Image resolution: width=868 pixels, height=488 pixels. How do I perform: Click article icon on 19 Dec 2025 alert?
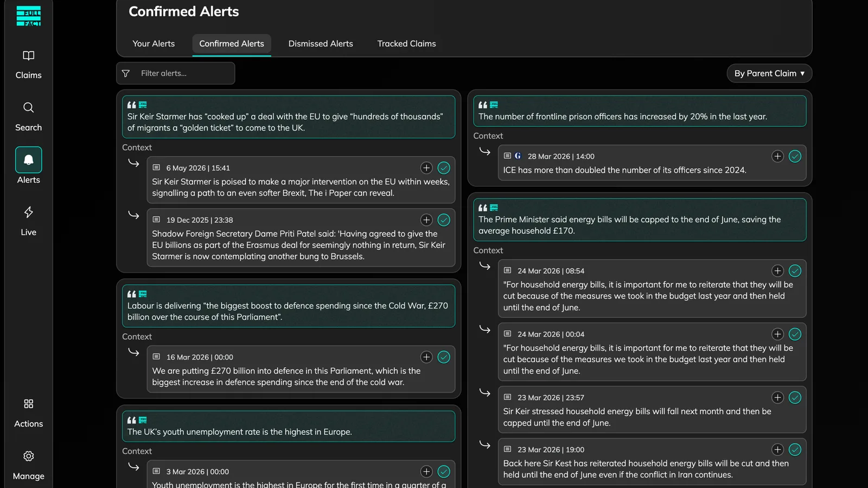(156, 220)
